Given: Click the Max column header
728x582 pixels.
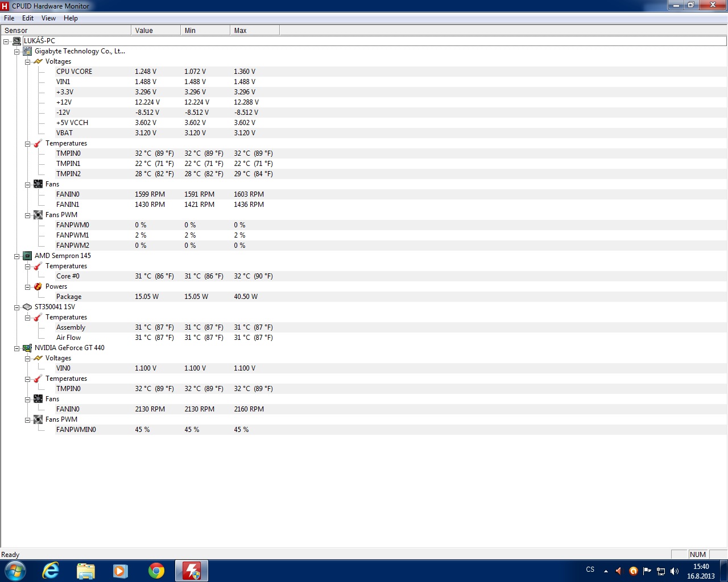Looking at the screenshot, I should pyautogui.click(x=255, y=30).
